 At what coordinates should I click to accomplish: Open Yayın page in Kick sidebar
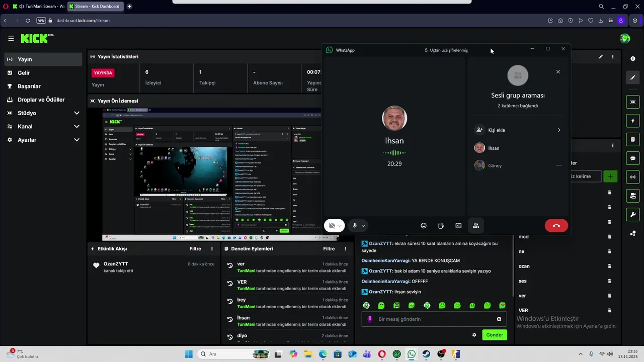point(43,59)
